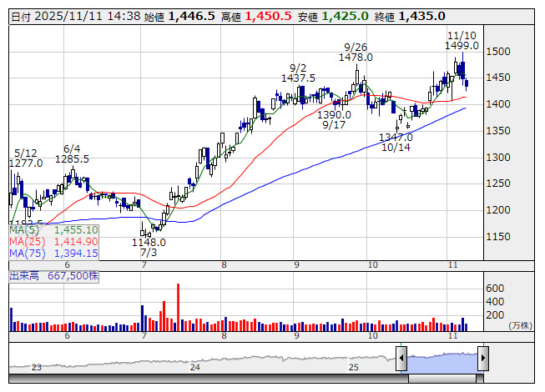This screenshot has width=545, height=392.
Task: Click the 1148.0 7/3 low annotation
Action: pyautogui.click(x=149, y=247)
